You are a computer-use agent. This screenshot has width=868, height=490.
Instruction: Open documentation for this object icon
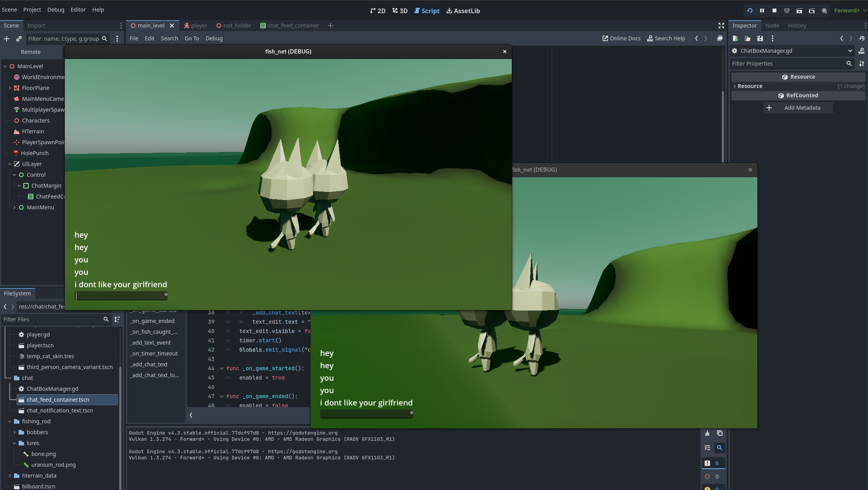pos(861,51)
